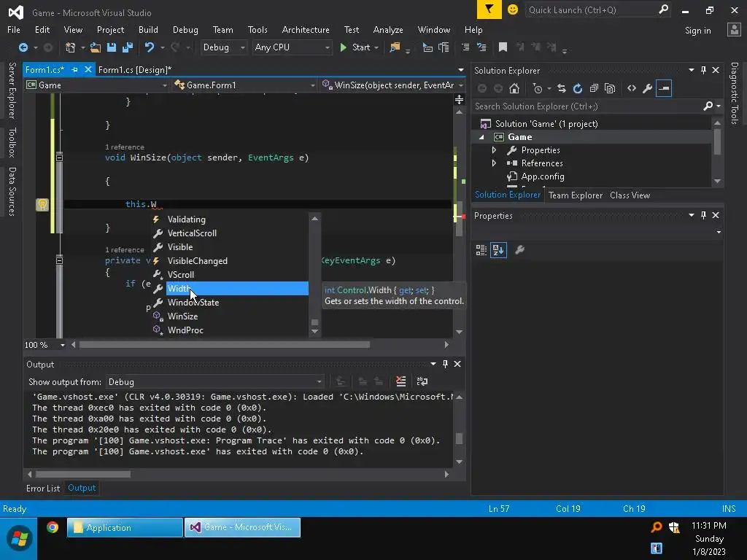Viewport: 747px width, 560px height.
Task: Switch to the Error List tab
Action: (43, 488)
